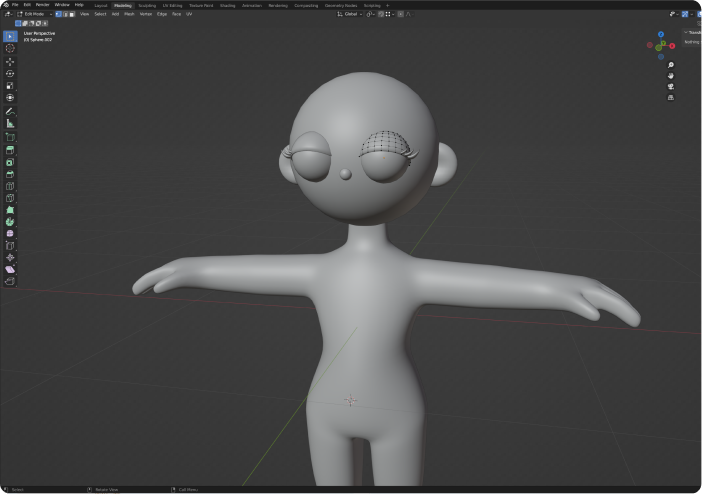Select the Move tool
This screenshot has width=702, height=494.
10,61
